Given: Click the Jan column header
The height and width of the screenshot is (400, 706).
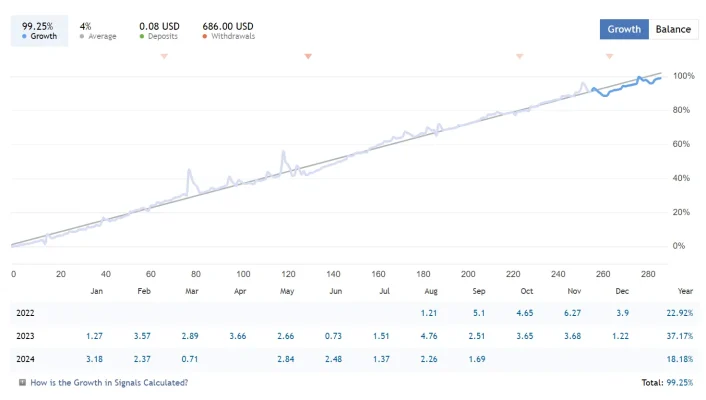Looking at the screenshot, I should click(x=96, y=291).
